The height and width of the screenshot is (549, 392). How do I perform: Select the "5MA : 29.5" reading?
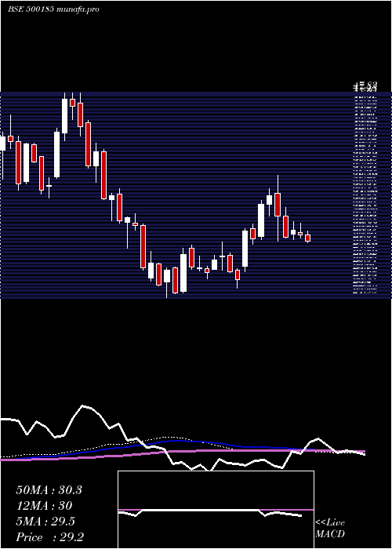(45, 522)
